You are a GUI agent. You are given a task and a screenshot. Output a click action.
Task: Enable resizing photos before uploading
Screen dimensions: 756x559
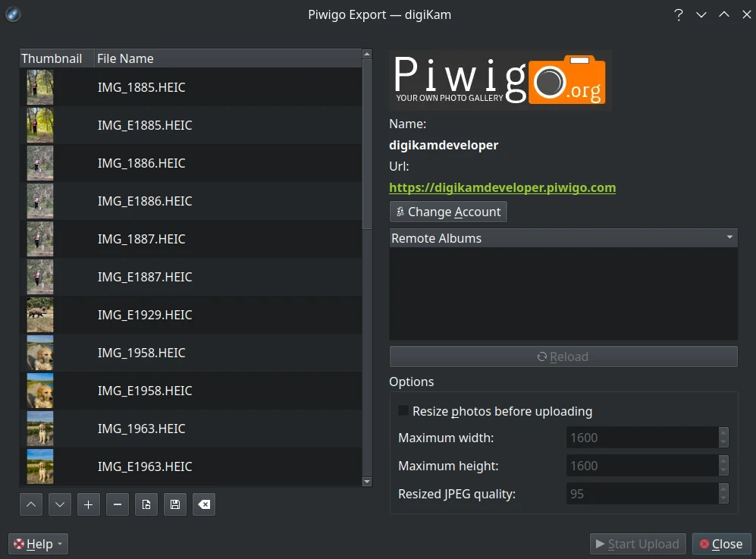click(403, 410)
